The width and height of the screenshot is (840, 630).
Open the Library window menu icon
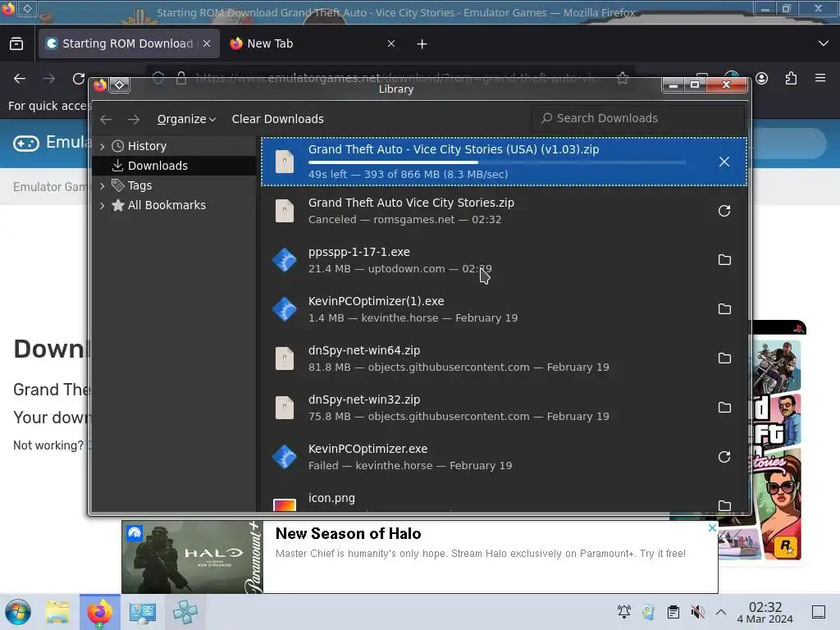(120, 85)
